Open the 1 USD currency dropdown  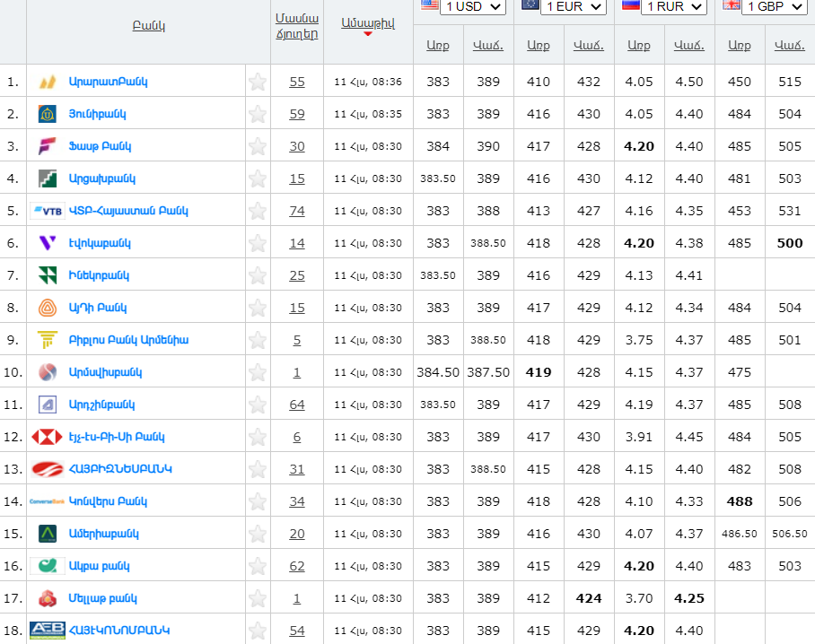click(472, 7)
